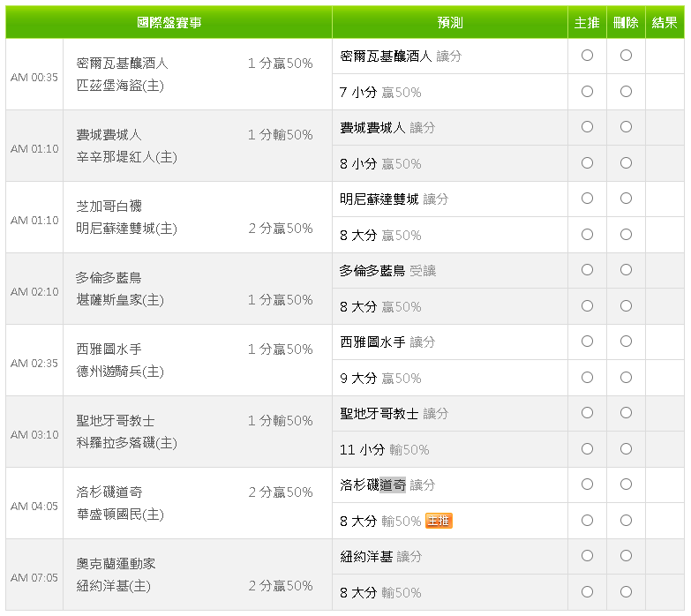Select 刪除 radio for 西雅圖水手 讓分
691x616 pixels.
pos(626,341)
